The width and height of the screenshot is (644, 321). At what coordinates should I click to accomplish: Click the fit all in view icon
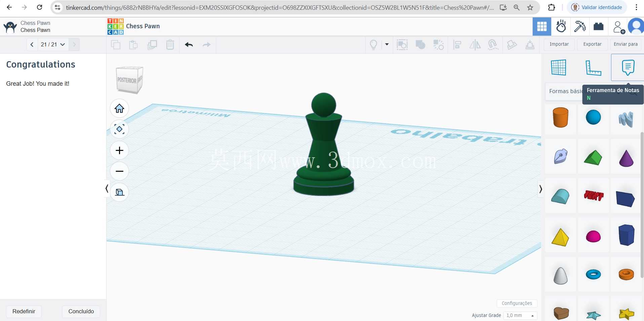pyautogui.click(x=119, y=129)
